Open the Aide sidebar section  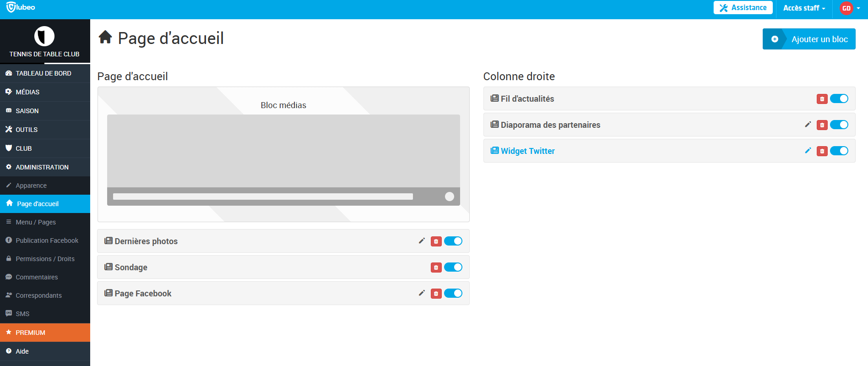point(45,351)
